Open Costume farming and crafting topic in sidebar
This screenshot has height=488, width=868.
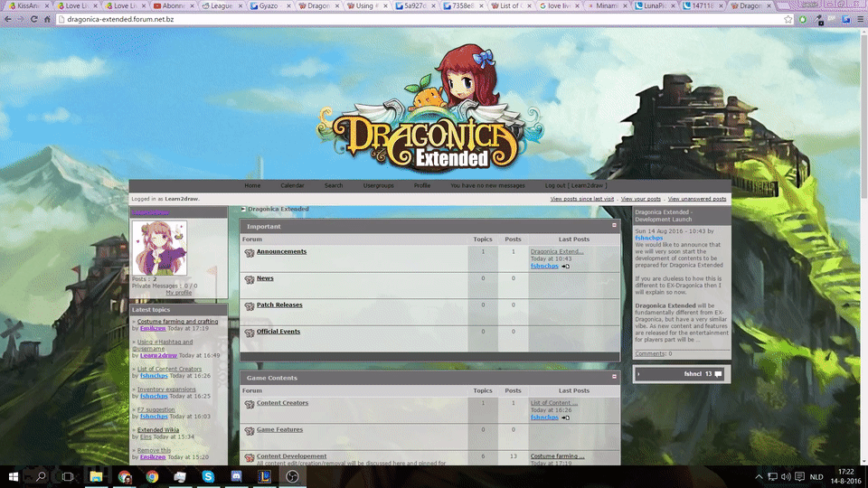(x=178, y=322)
